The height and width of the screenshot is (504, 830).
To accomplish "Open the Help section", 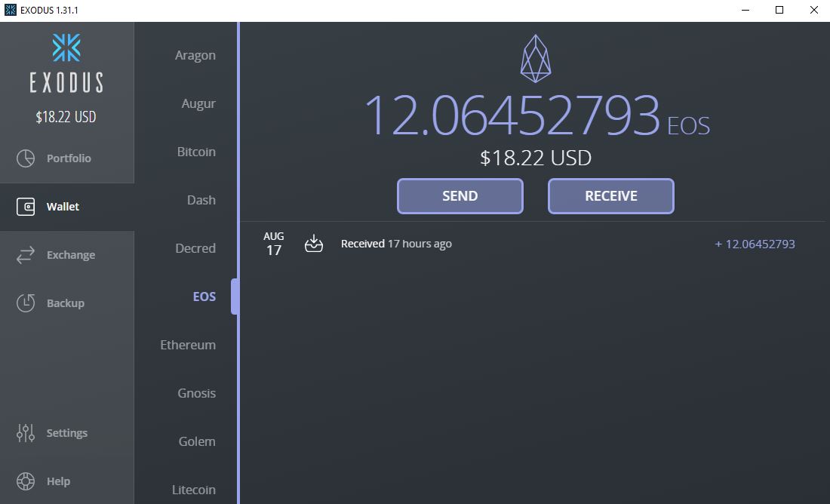I will tap(67, 481).
